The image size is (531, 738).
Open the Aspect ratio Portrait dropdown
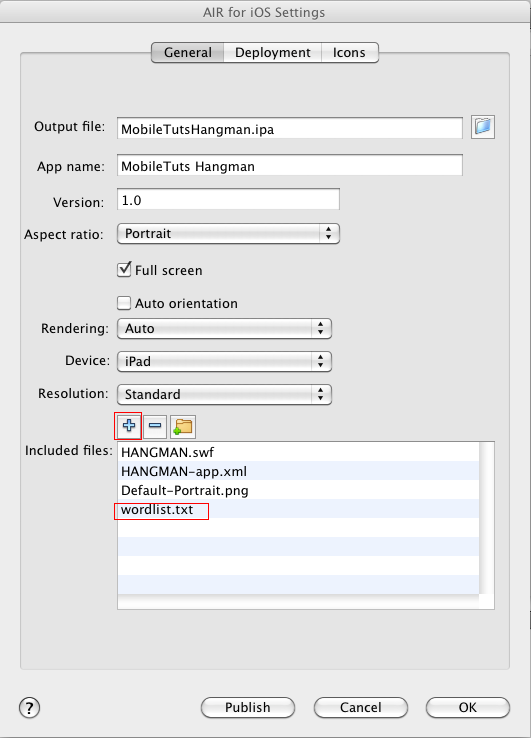[x=228, y=233]
